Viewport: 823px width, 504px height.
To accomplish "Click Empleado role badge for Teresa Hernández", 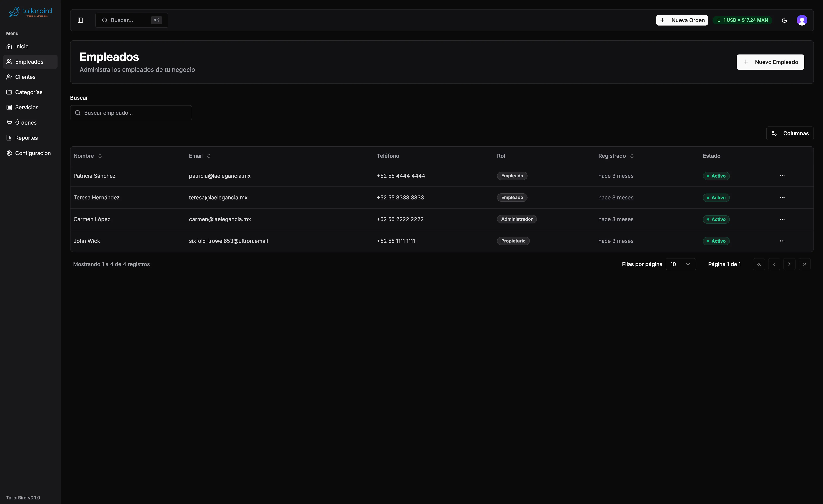I will coord(512,197).
